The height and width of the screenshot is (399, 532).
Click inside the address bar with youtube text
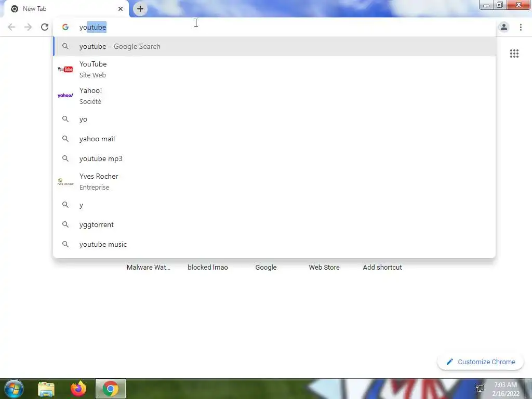click(274, 27)
